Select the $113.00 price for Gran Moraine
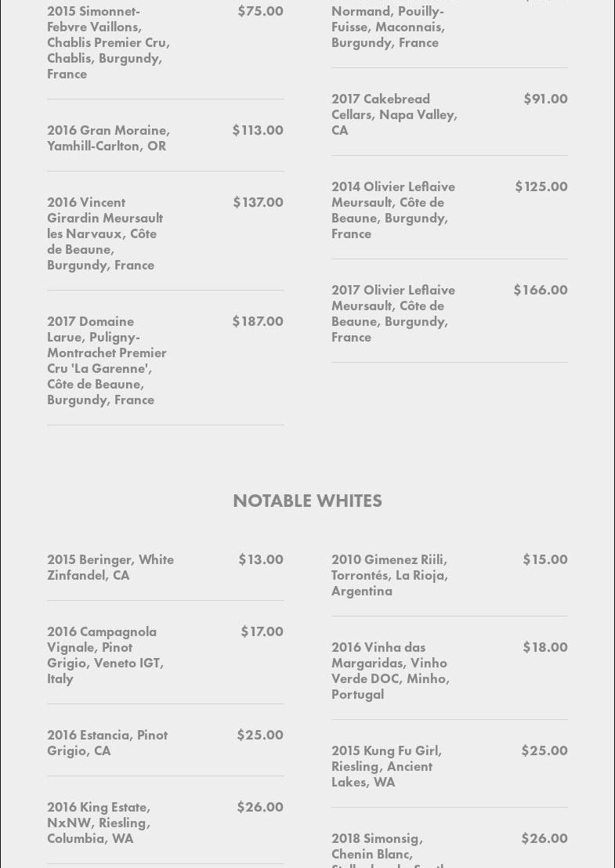 click(x=258, y=130)
